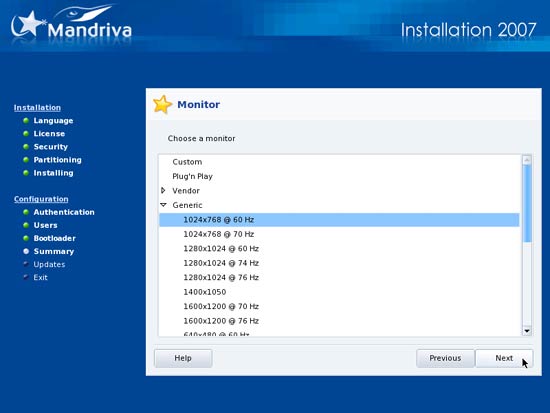Viewport: 550px width, 413px height.
Task: Click the Vendor label in the list
Action: [x=186, y=191]
